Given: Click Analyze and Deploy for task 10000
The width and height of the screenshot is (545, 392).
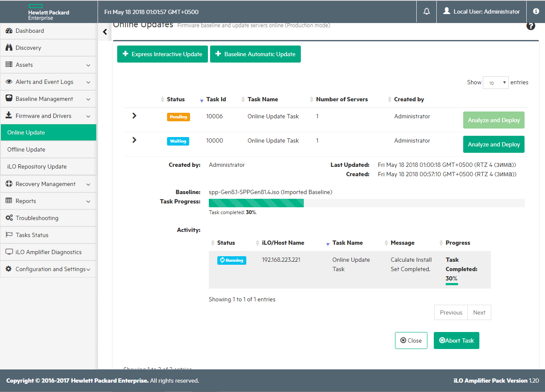Looking at the screenshot, I should pyautogui.click(x=493, y=144).
